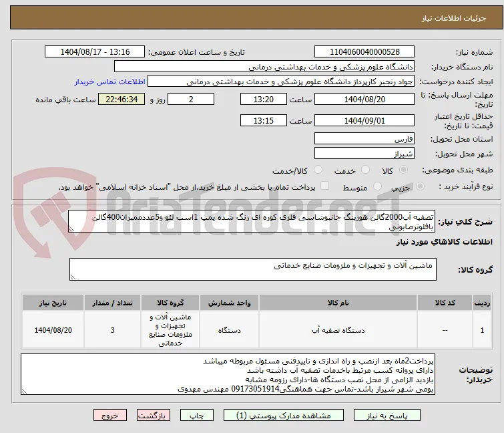Click the استان محل تحویل field فارس
504x433 pixels.
tap(364, 138)
